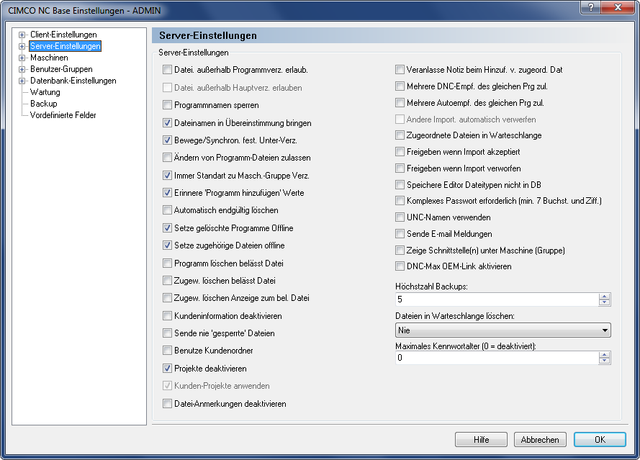Enable Kundeninformation deaktivieren checkbox

click(x=167, y=316)
